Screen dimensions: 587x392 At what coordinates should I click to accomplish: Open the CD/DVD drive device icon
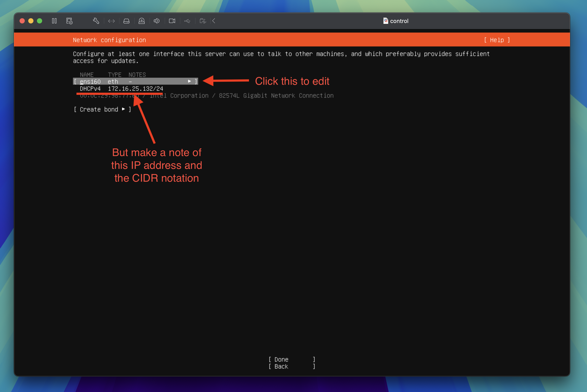point(141,21)
